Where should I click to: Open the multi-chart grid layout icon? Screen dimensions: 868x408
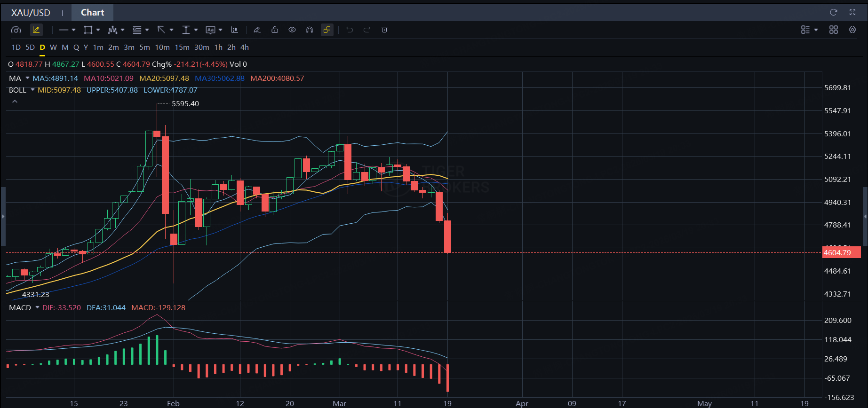[834, 30]
